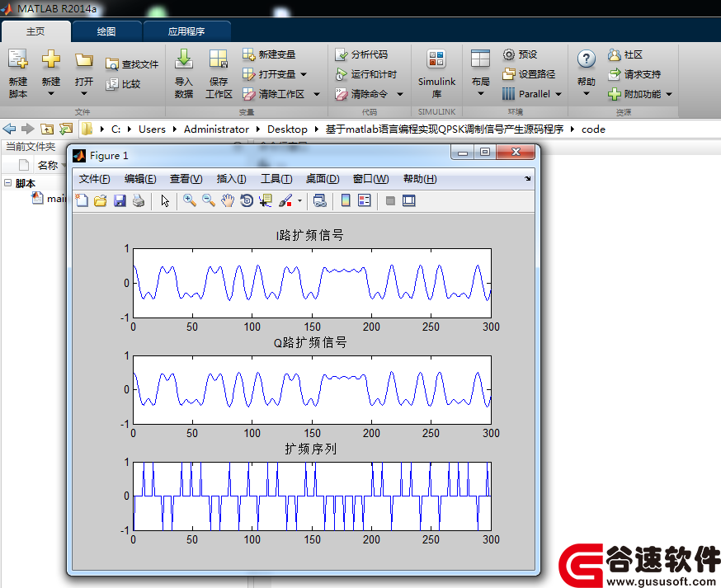Click the Back navigation arrow

click(10, 129)
